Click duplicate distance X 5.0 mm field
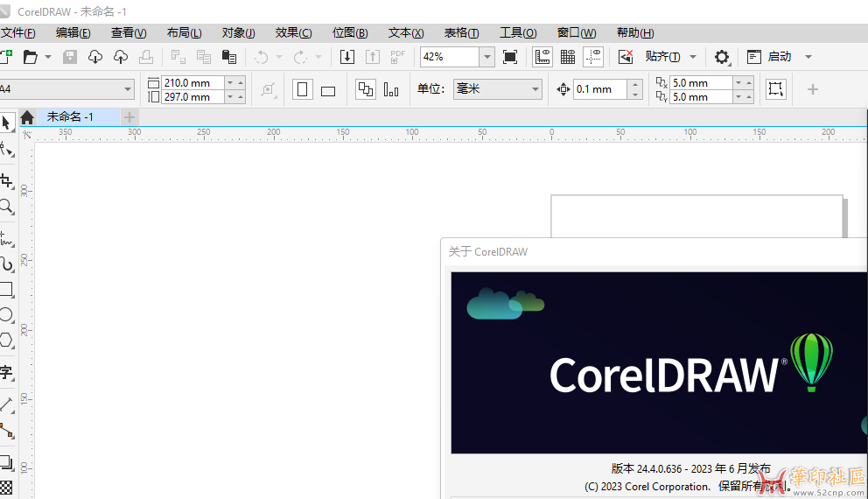This screenshot has width=868, height=499. click(700, 82)
